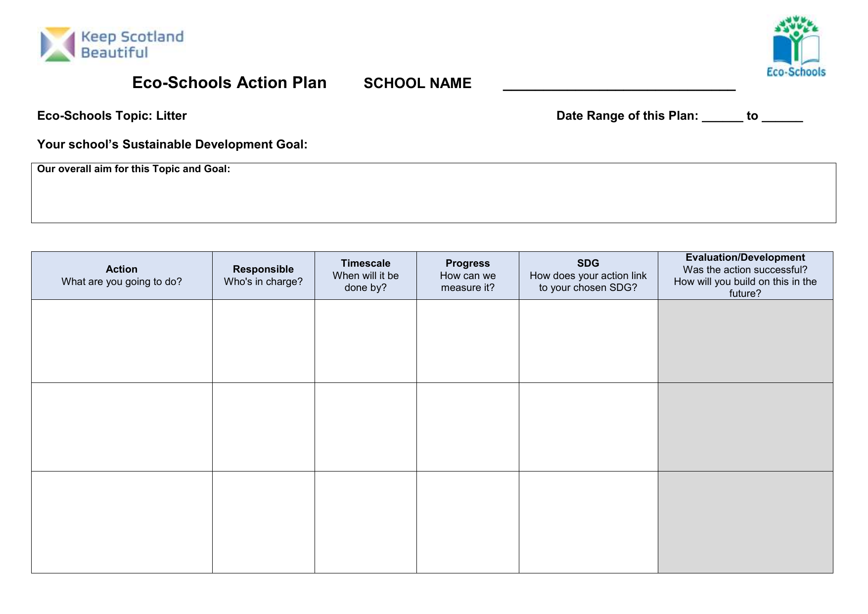The image size is (868, 614).
Task: Click the first row grey Evaluation cell
Action: [x=745, y=341]
